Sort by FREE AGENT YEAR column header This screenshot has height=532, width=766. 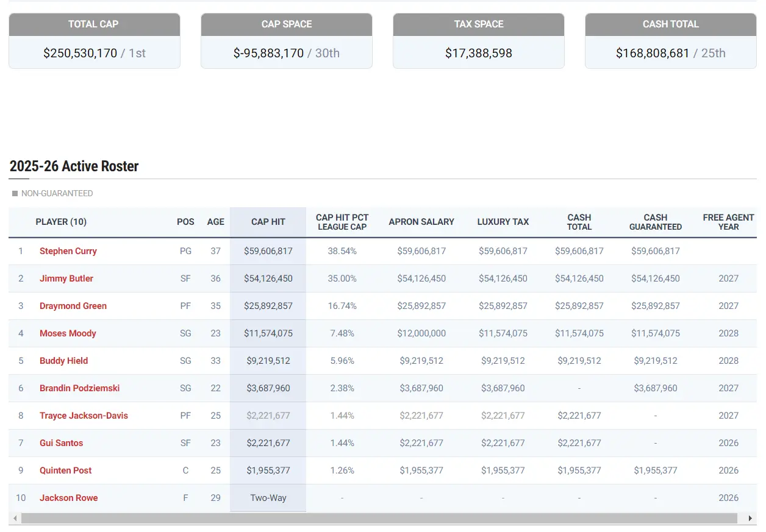point(728,222)
